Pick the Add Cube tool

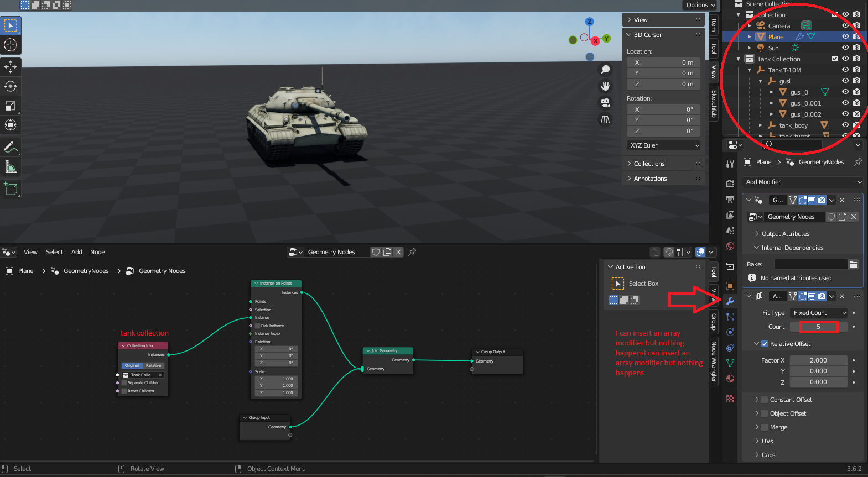(11, 188)
